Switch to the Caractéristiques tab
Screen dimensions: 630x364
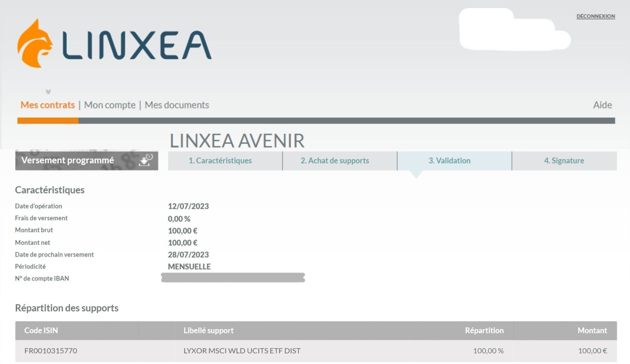(220, 161)
